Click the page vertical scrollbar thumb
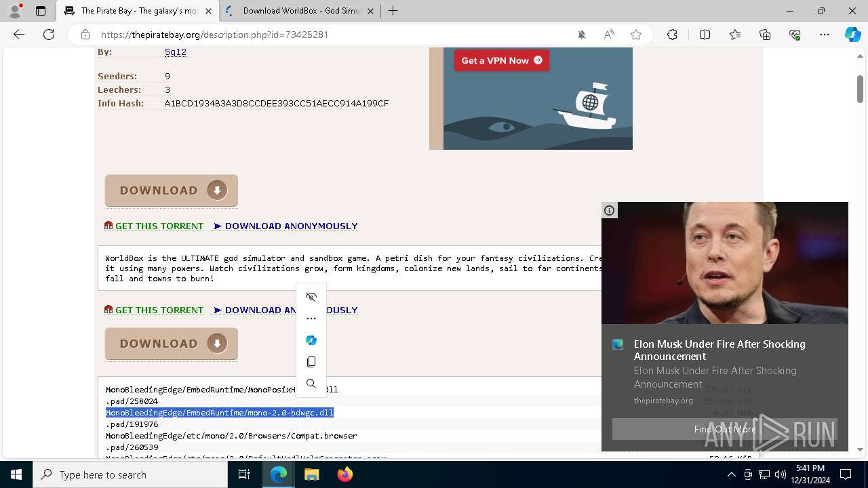This screenshot has height=488, width=868. [x=860, y=89]
